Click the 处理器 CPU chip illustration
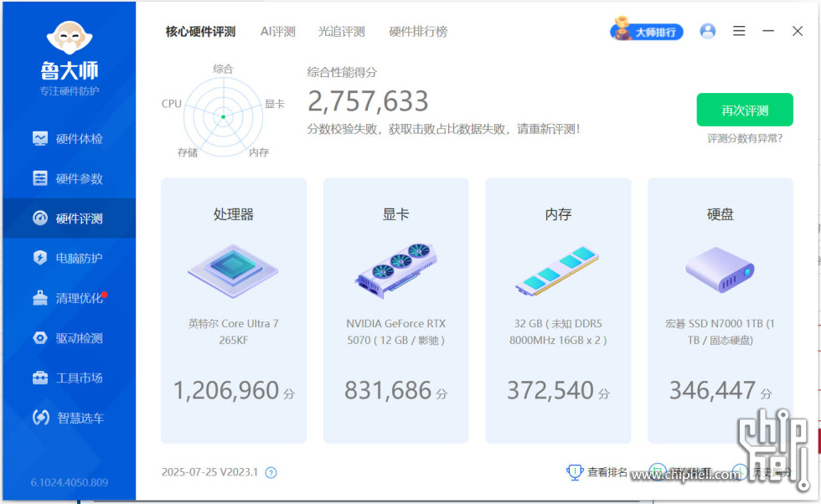Screen dimensions: 821x504 click(233, 271)
